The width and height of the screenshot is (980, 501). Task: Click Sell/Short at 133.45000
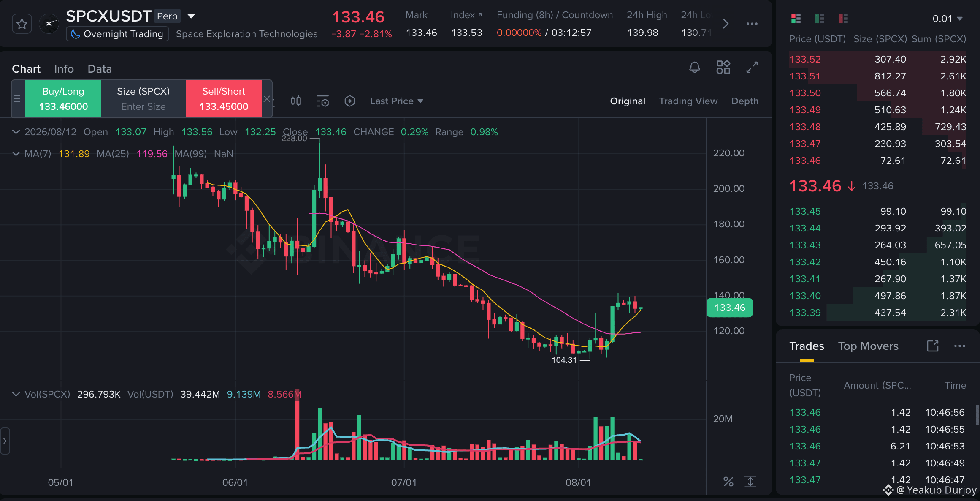click(224, 99)
